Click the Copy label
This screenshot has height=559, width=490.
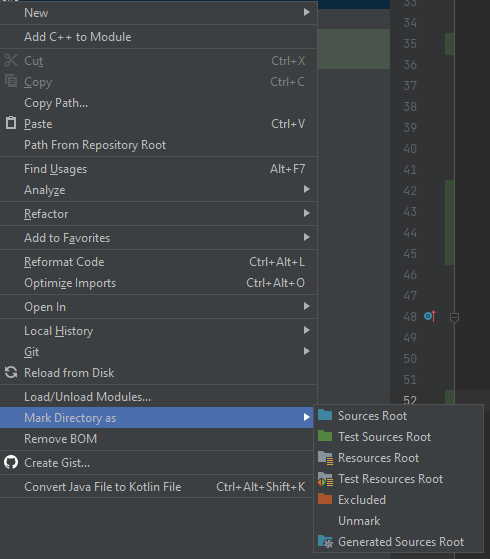[x=38, y=82]
